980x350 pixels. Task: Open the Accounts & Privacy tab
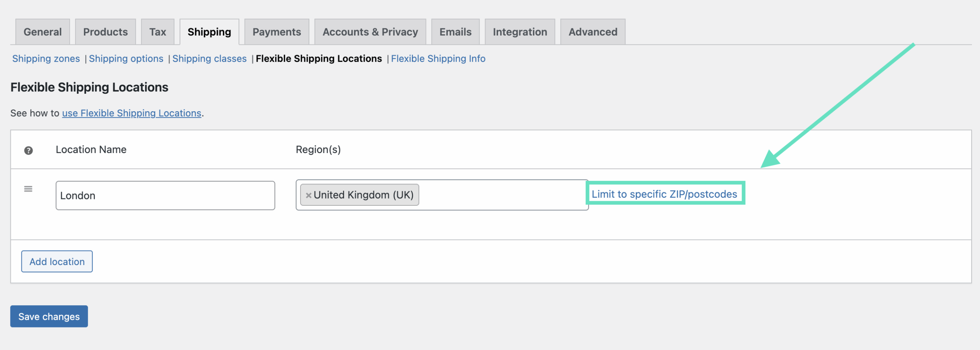pos(370,32)
